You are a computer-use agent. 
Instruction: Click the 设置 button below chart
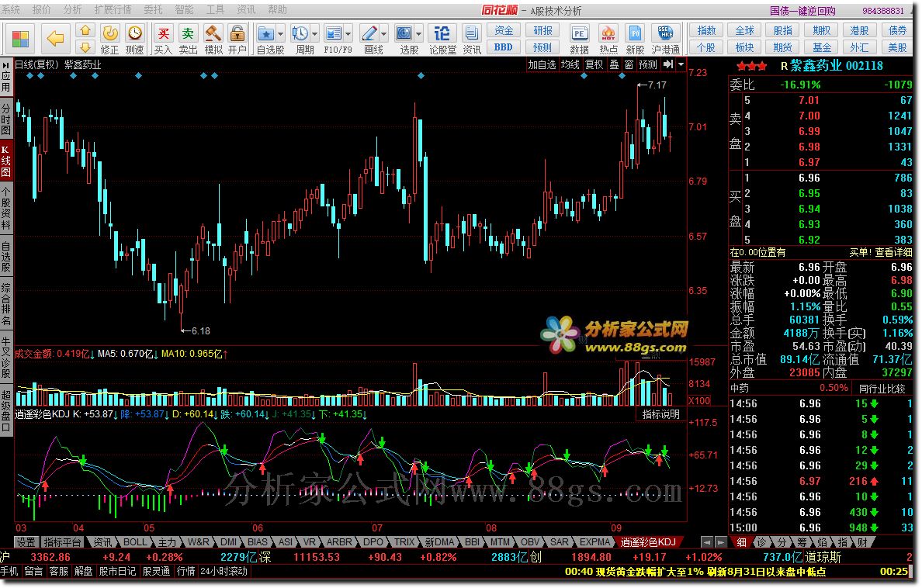coord(26,542)
